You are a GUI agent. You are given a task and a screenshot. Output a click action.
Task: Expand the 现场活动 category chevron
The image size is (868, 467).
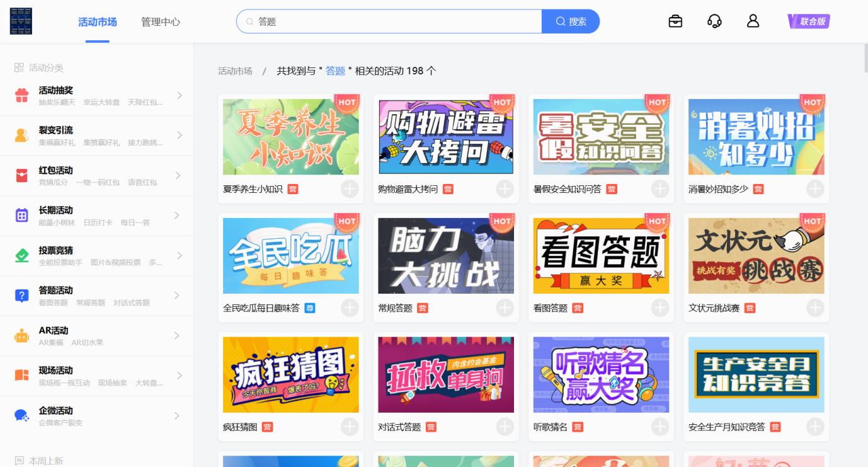click(180, 376)
